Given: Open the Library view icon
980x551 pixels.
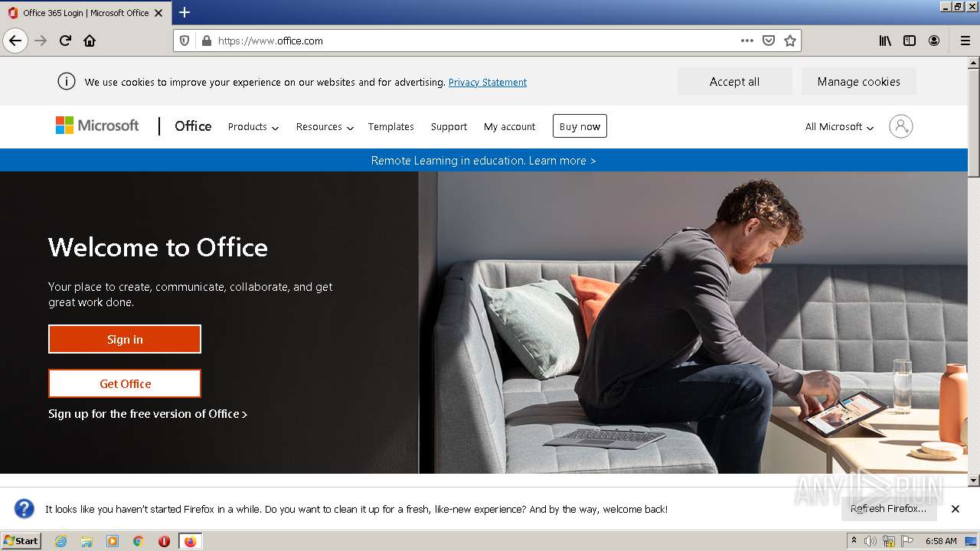Looking at the screenshot, I should (885, 41).
